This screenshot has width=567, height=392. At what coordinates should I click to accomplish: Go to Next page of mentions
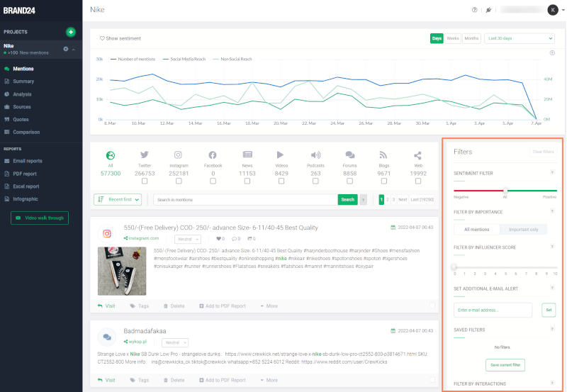point(403,200)
